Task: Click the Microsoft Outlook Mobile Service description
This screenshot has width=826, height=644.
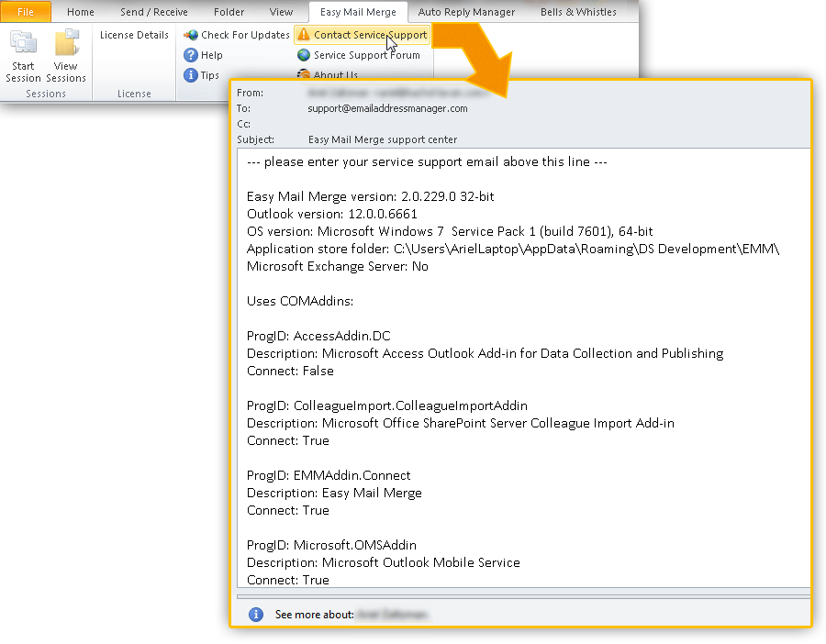Action: [x=384, y=562]
